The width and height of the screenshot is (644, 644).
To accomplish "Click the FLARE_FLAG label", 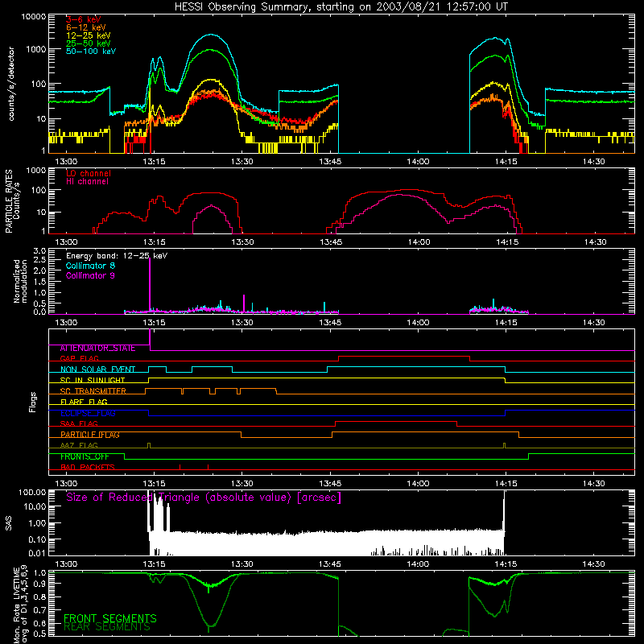I will tap(84, 402).
